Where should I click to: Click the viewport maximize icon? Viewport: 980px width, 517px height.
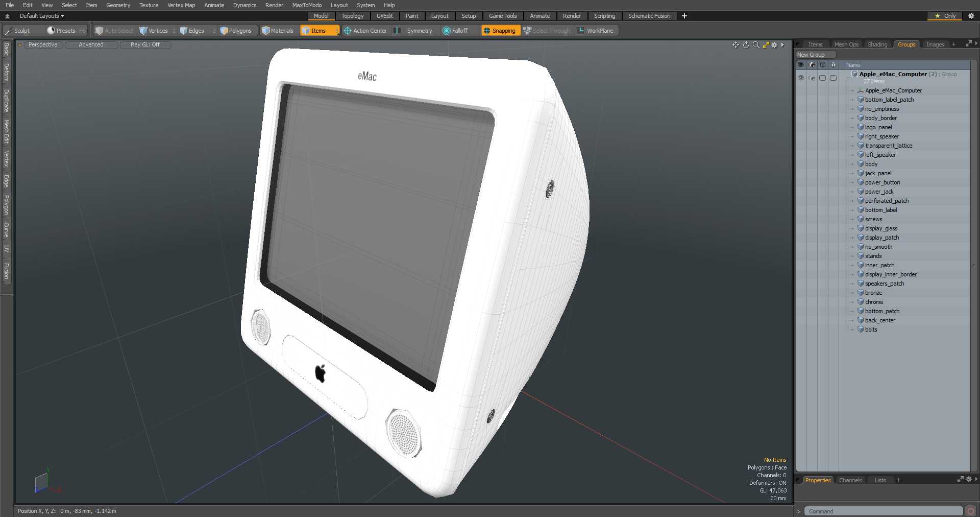(x=766, y=45)
